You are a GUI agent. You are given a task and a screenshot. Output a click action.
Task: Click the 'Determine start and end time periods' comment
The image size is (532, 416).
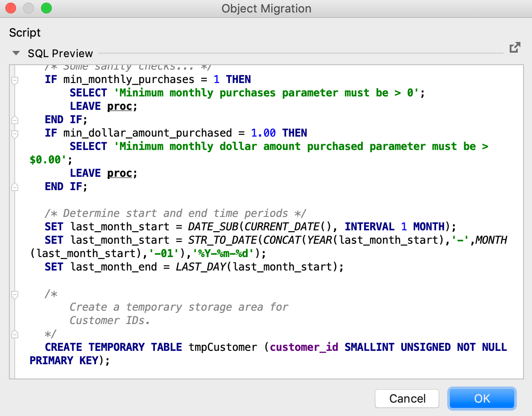click(175, 213)
